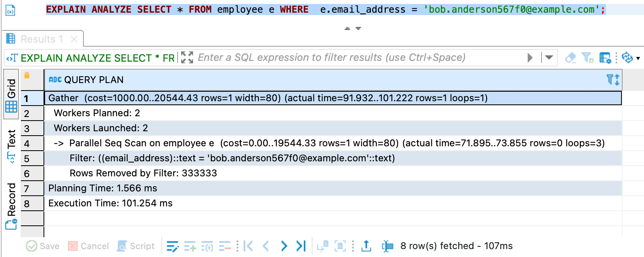This screenshot has width=644, height=257.
Task: Select the Filter email_address cell
Action: tap(333, 158)
